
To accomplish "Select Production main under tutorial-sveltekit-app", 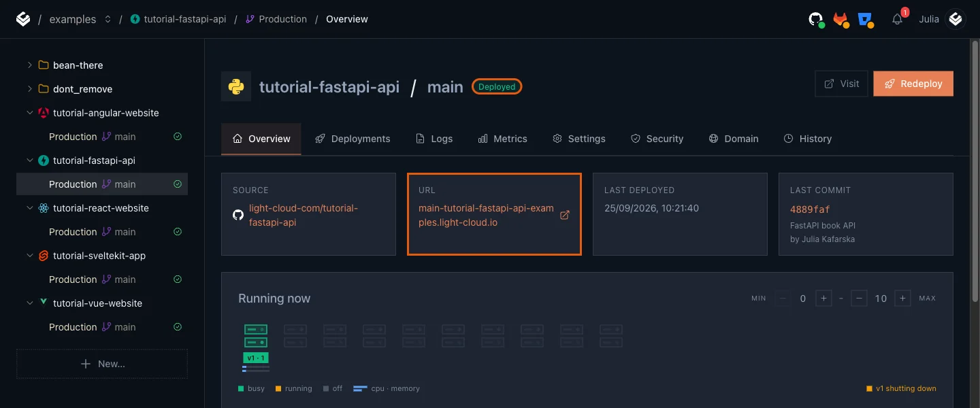I will click(102, 279).
